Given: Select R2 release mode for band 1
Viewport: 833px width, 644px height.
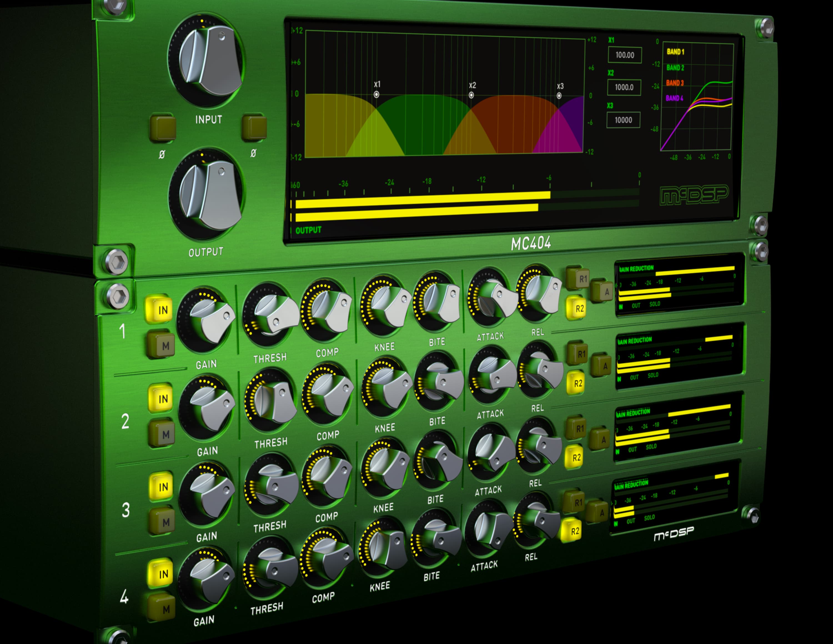Looking at the screenshot, I should [x=576, y=308].
